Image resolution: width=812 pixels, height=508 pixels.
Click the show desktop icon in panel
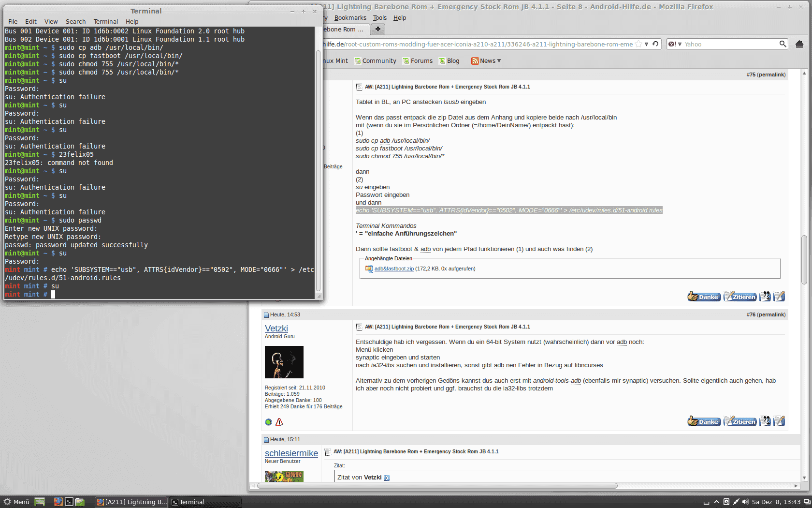tap(40, 502)
